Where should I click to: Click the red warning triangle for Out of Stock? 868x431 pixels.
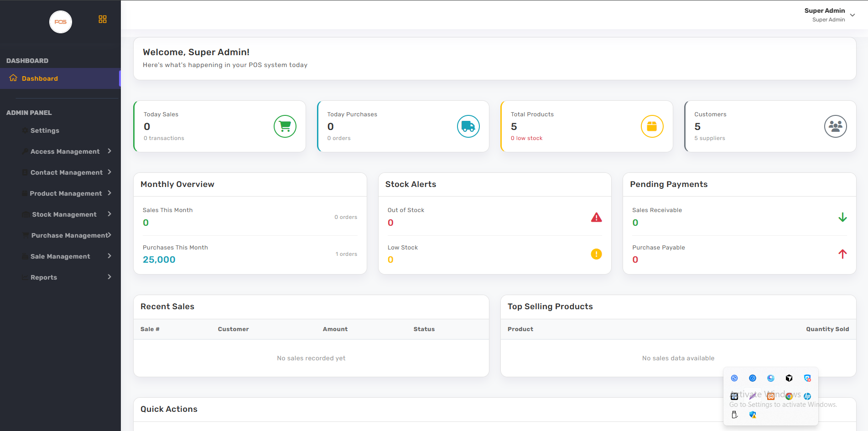click(596, 218)
